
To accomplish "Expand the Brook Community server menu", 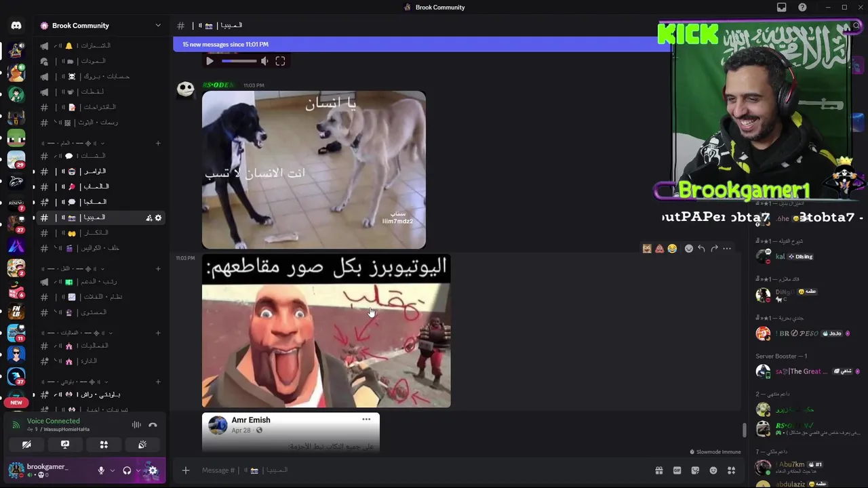I will (158, 26).
